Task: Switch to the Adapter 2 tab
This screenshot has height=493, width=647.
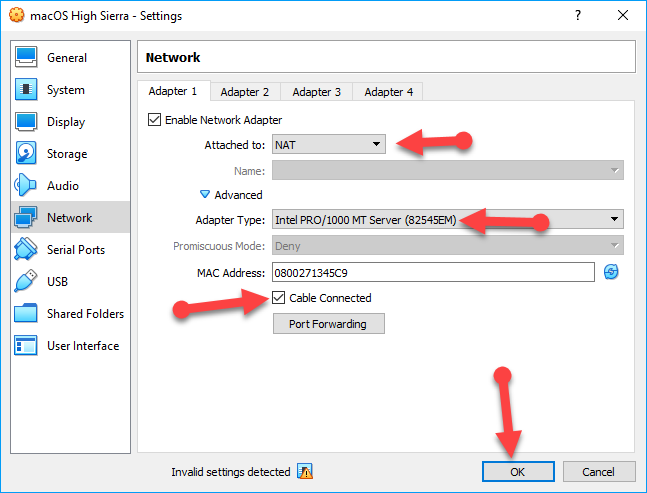Action: pos(245,92)
